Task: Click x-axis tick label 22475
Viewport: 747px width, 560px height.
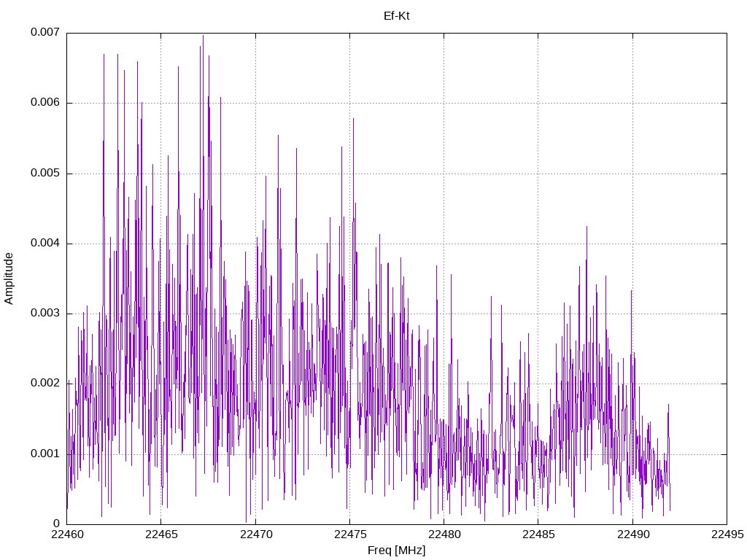Action: (x=349, y=534)
